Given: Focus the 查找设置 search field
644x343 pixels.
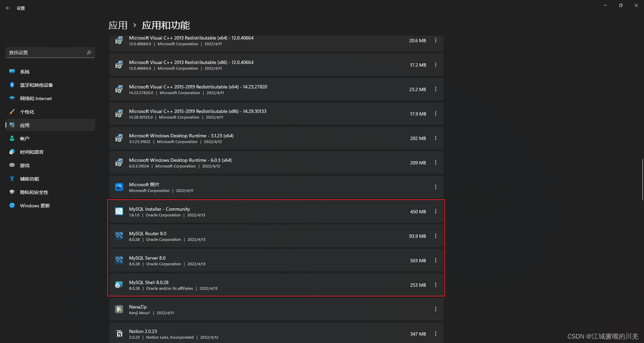Looking at the screenshot, I should 50,53.
